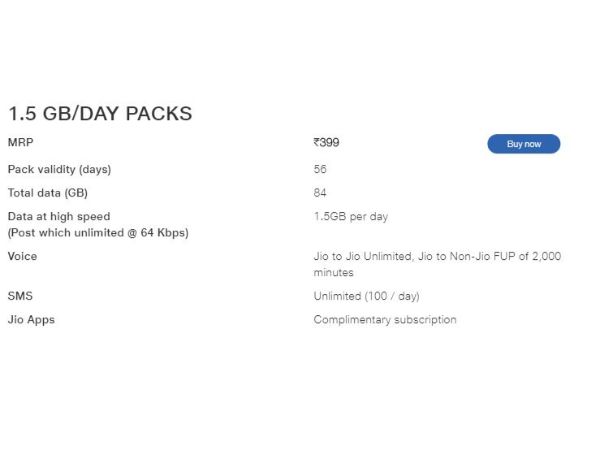Click the Complimentary subscription text
The width and height of the screenshot is (600, 450).
coord(385,320)
